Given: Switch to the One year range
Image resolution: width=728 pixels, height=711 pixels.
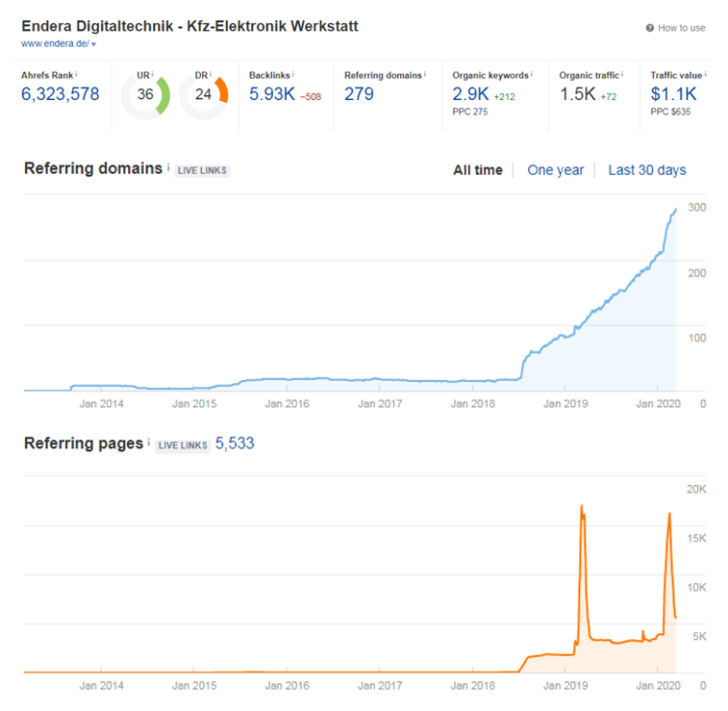Looking at the screenshot, I should pos(555,171).
